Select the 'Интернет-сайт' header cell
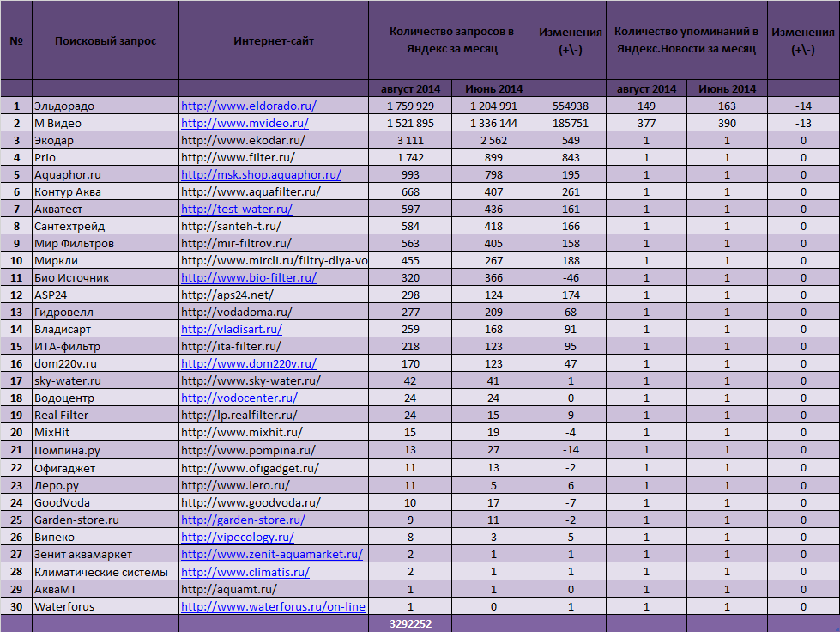This screenshot has width=840, height=632. coord(274,40)
